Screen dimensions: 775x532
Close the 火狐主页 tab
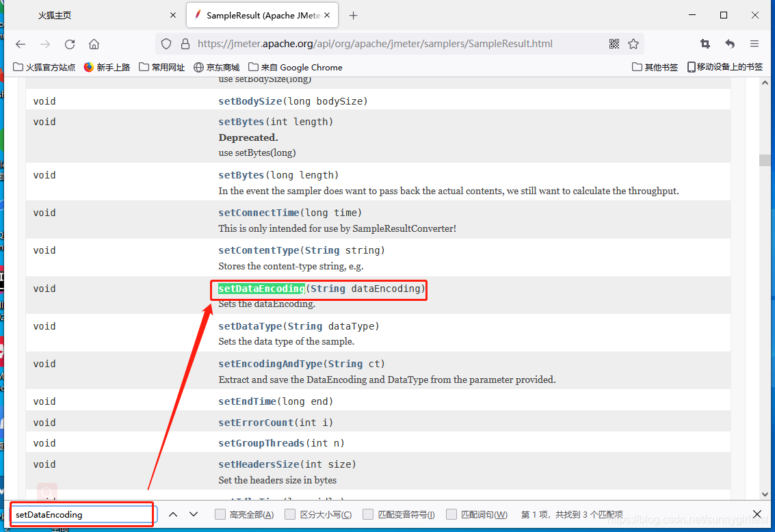173,15
